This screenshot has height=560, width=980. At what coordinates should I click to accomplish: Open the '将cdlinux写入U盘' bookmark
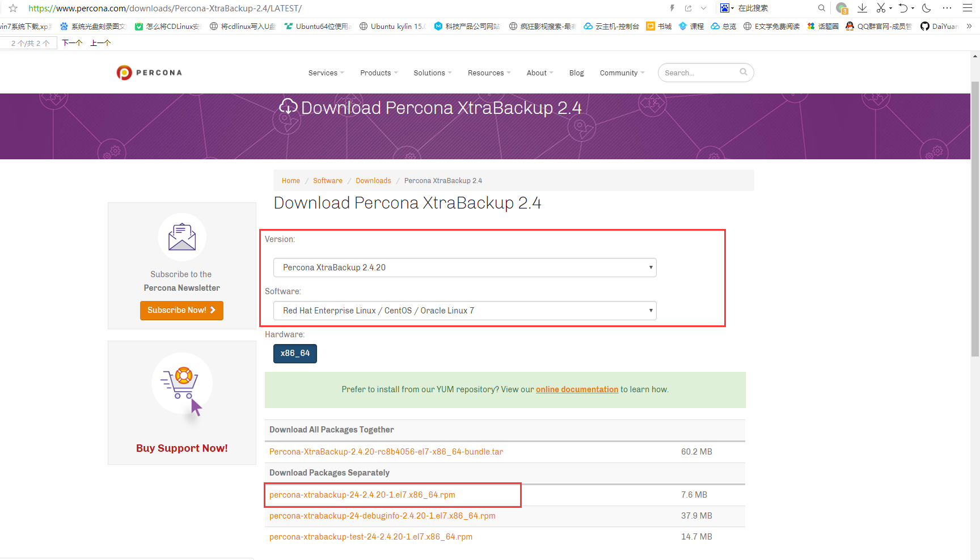point(243,27)
